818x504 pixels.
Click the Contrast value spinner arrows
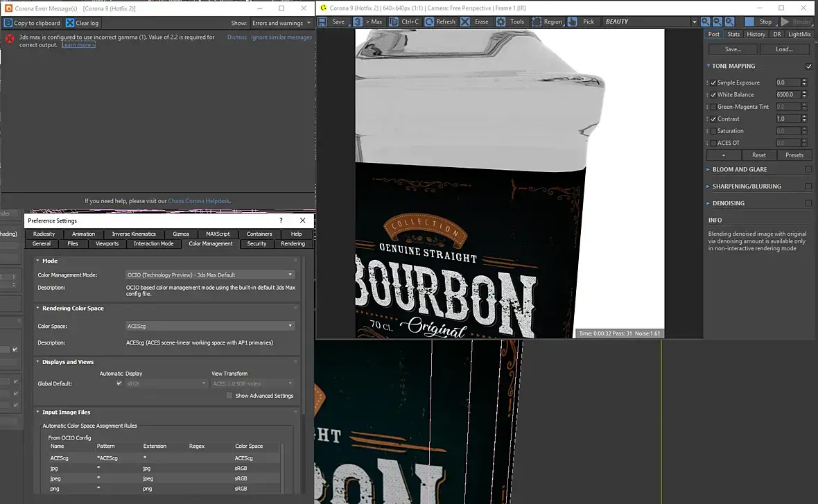click(804, 119)
